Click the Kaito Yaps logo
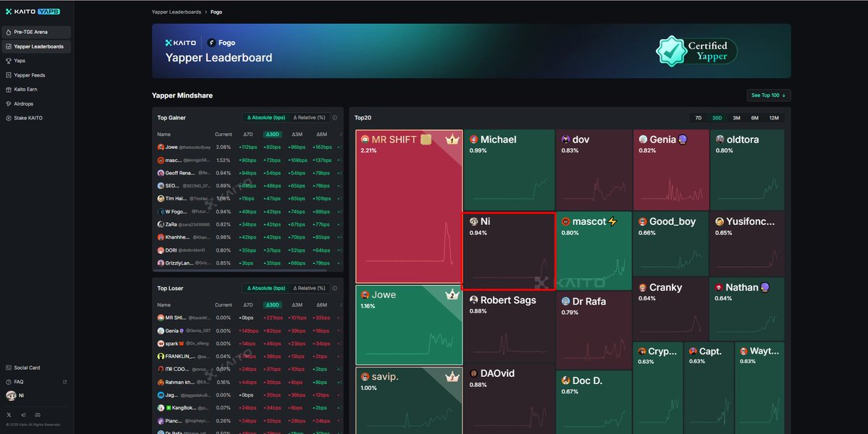The height and width of the screenshot is (434, 868). (x=33, y=12)
